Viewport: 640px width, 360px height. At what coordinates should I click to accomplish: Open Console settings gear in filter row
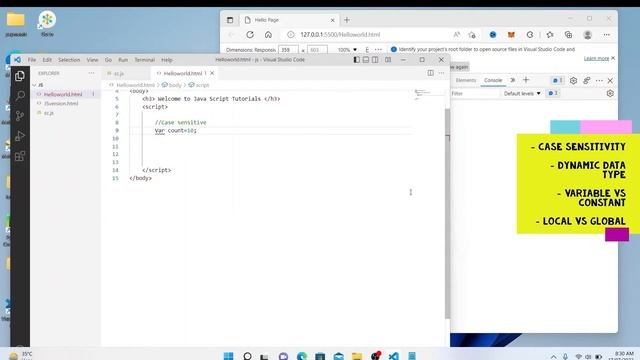click(610, 93)
